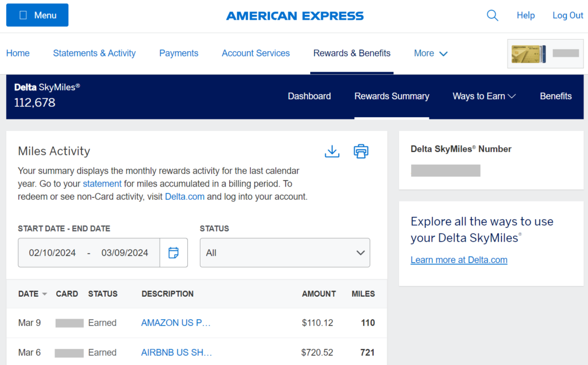Screen dimensions: 588x365
Task: Sort transactions by the DATE column
Action: 28,293
